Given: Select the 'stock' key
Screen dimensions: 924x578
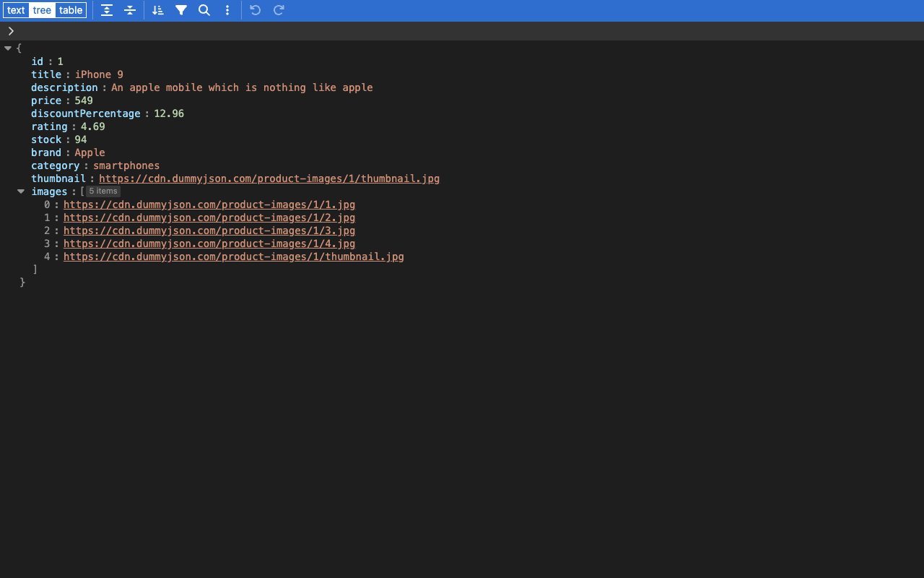Looking at the screenshot, I should 46,139.
